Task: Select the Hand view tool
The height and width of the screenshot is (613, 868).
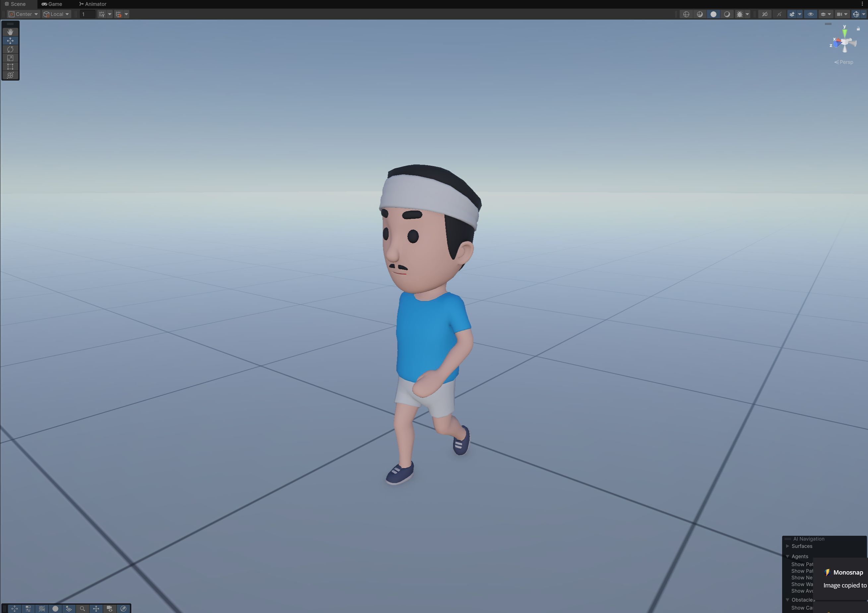Action: [10, 32]
